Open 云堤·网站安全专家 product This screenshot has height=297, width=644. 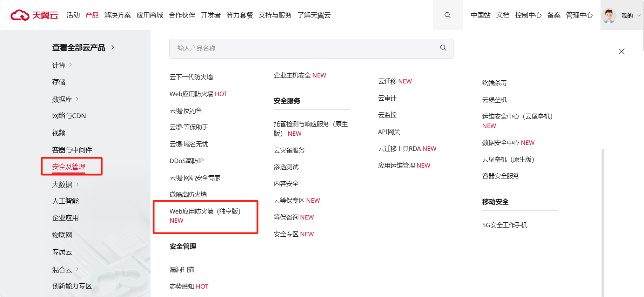click(x=195, y=177)
